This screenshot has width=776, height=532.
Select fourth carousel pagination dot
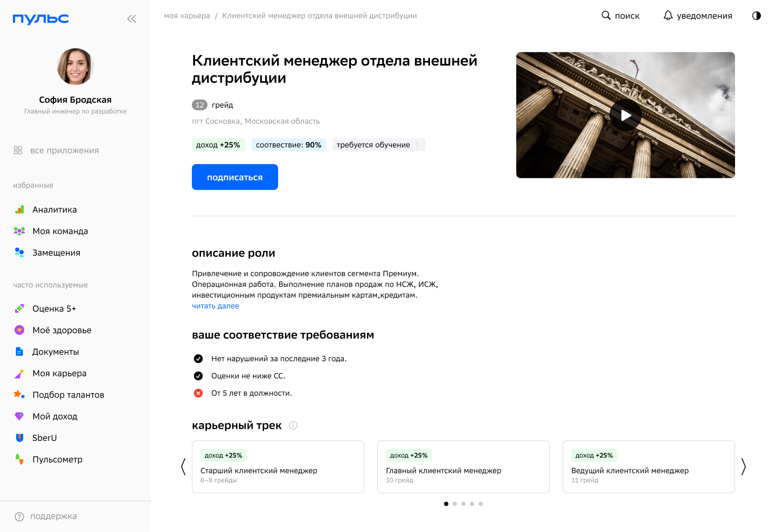click(x=472, y=504)
